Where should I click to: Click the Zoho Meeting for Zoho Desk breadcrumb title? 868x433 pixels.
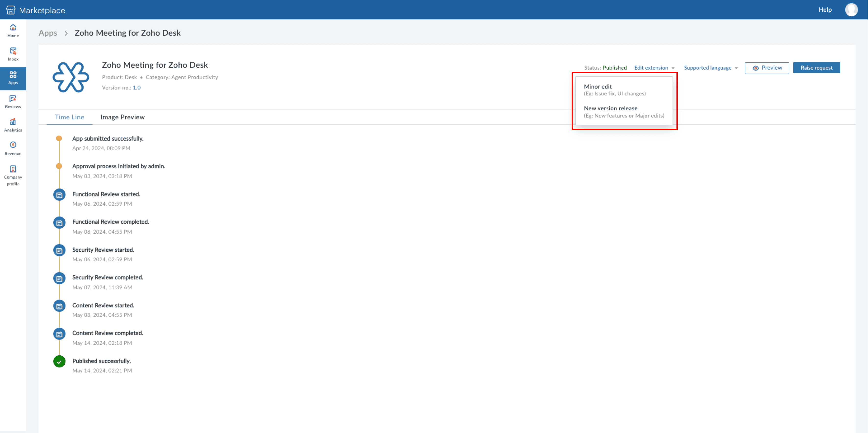127,33
